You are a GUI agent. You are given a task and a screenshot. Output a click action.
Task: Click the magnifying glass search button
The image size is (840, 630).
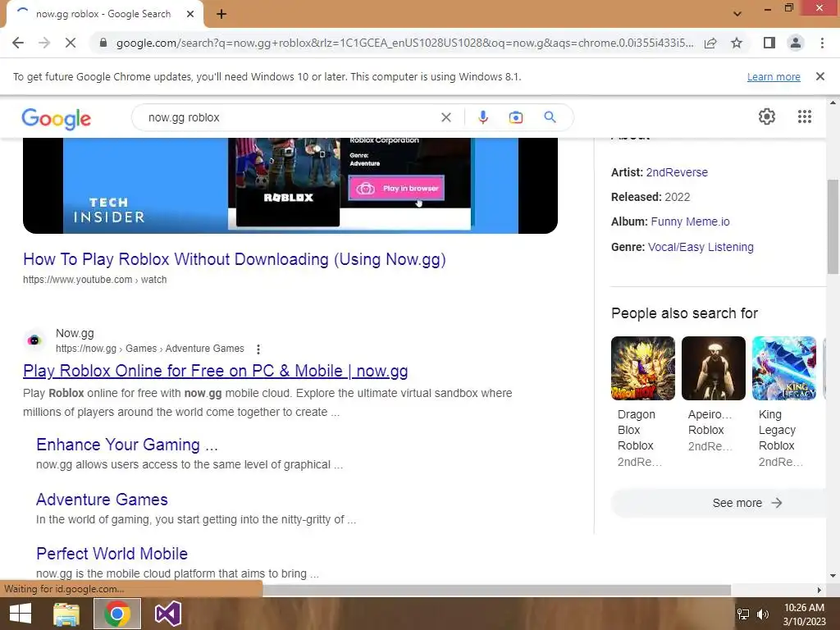coord(550,116)
